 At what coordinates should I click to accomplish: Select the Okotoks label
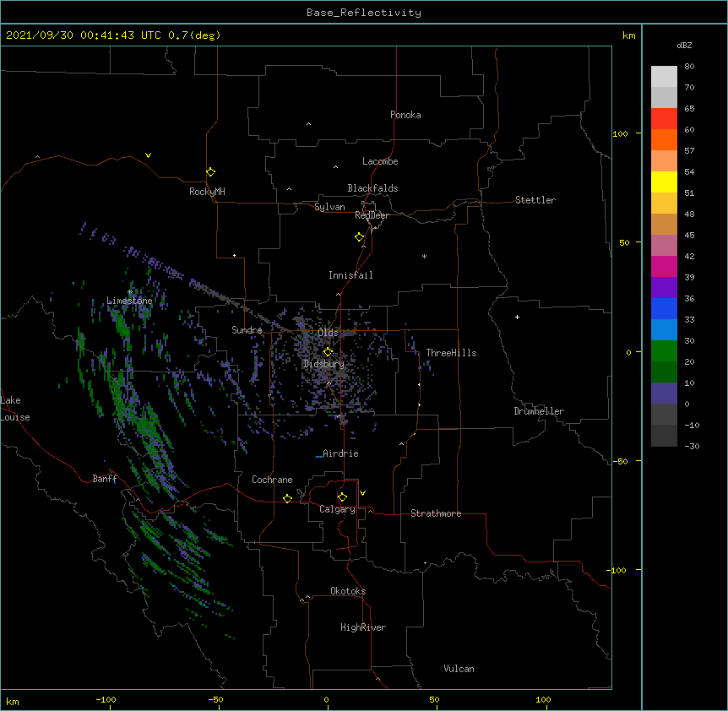click(348, 591)
